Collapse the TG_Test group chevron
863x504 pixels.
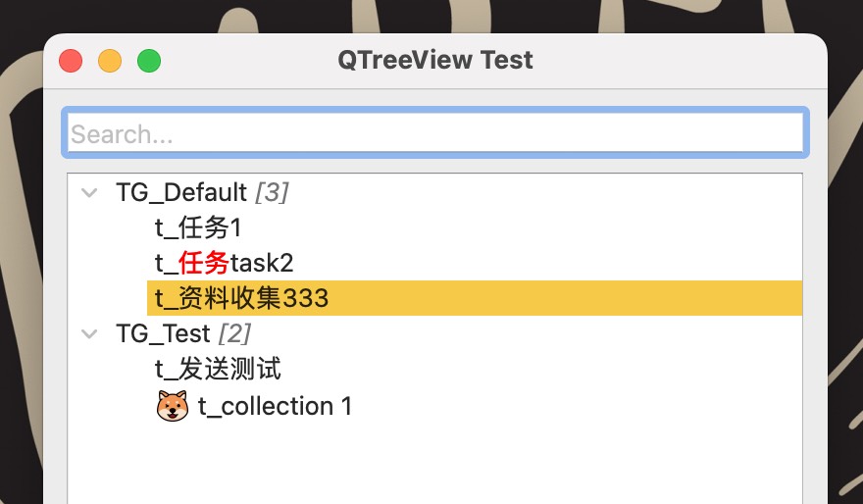pyautogui.click(x=90, y=334)
